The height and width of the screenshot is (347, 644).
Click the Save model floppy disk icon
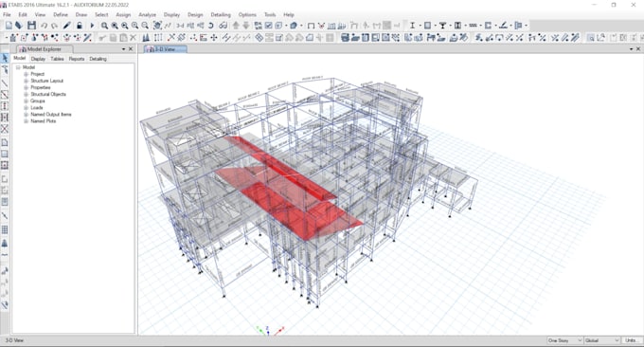pos(31,26)
